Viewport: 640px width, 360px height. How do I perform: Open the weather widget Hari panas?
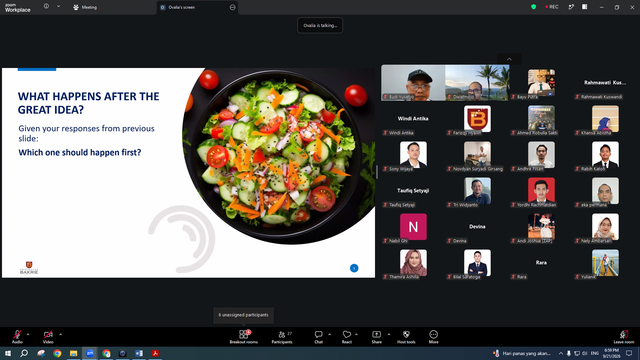coord(522,353)
